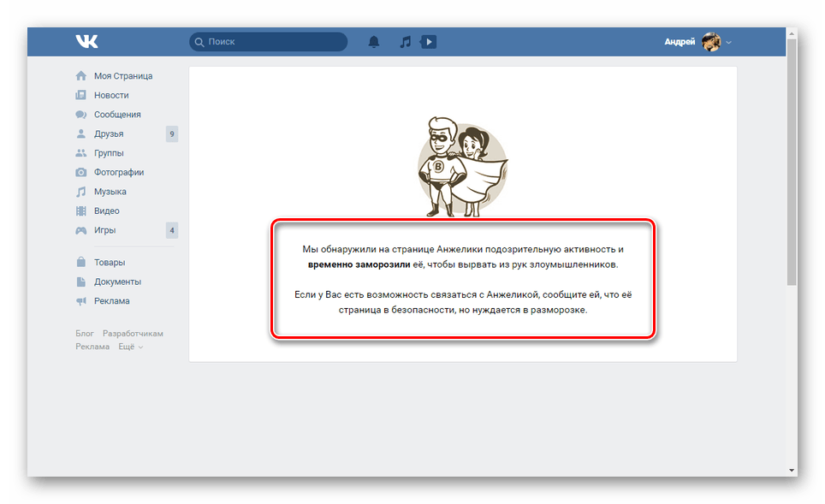Click the film strip icon beside Видео

80,211
